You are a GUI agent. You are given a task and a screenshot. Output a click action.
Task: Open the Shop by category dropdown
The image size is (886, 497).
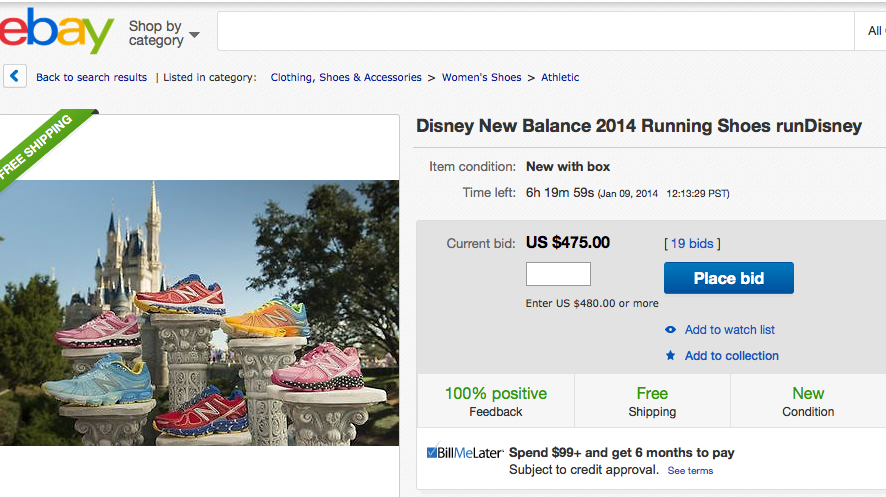(x=164, y=33)
